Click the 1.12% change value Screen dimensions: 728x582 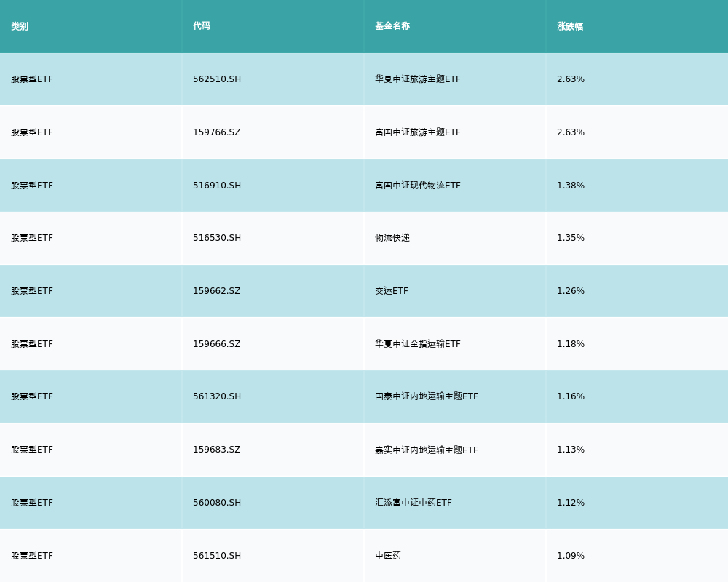571,503
